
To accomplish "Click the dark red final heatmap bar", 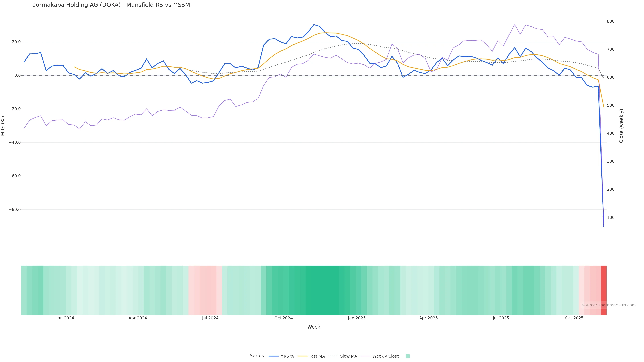I will (604, 290).
